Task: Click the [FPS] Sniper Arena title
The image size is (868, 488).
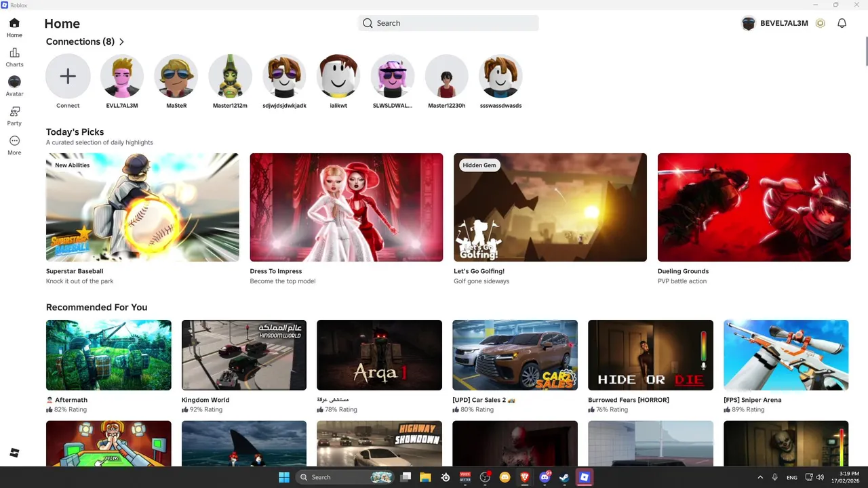Action: (753, 400)
